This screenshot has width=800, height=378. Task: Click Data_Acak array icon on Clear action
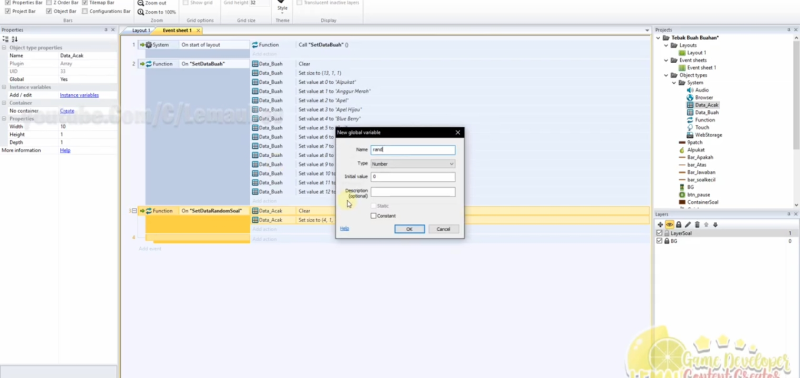coord(255,211)
